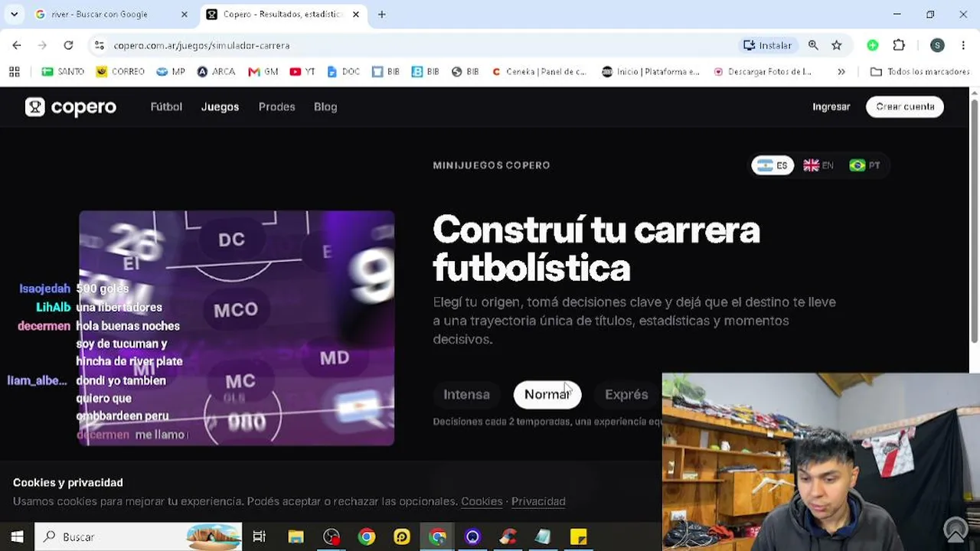Viewport: 980px width, 551px height.
Task: Switch site language to Portuguese (PT)
Action: pos(865,165)
